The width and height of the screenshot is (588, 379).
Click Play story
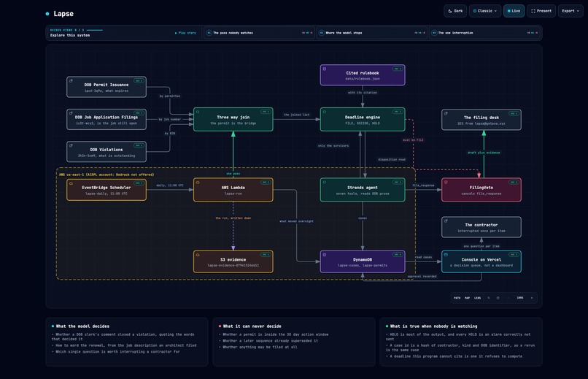point(185,33)
